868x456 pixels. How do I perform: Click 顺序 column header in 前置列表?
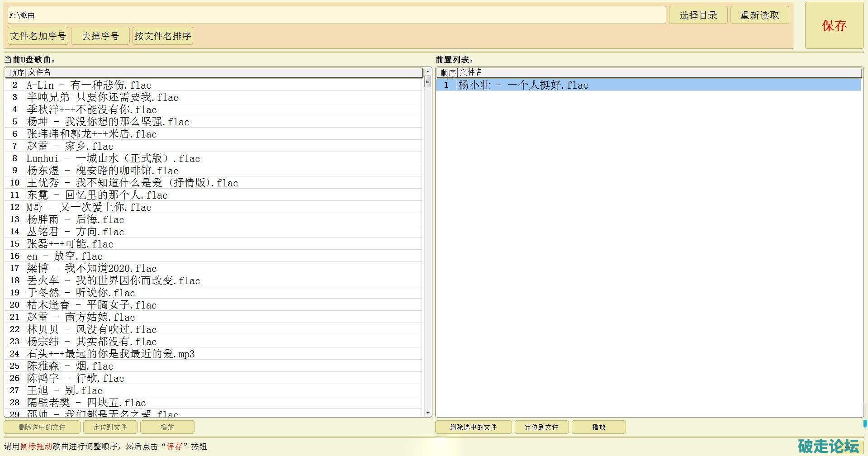(448, 72)
